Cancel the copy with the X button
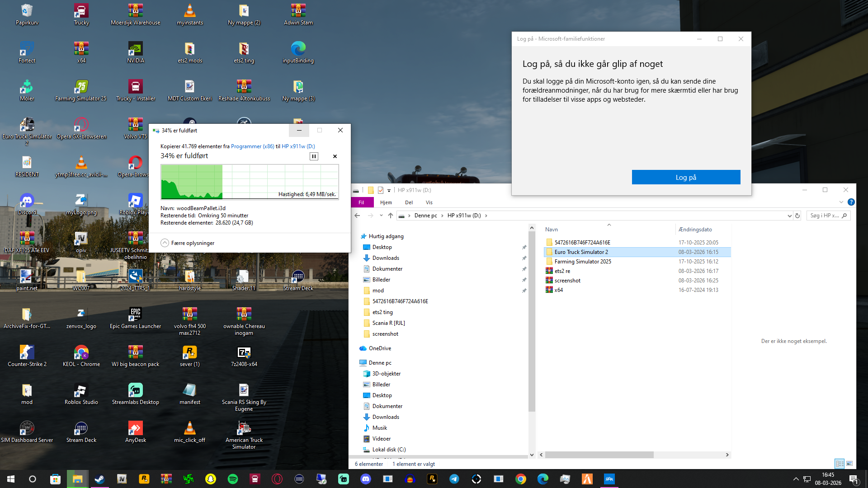The height and width of the screenshot is (488, 868). click(x=335, y=156)
